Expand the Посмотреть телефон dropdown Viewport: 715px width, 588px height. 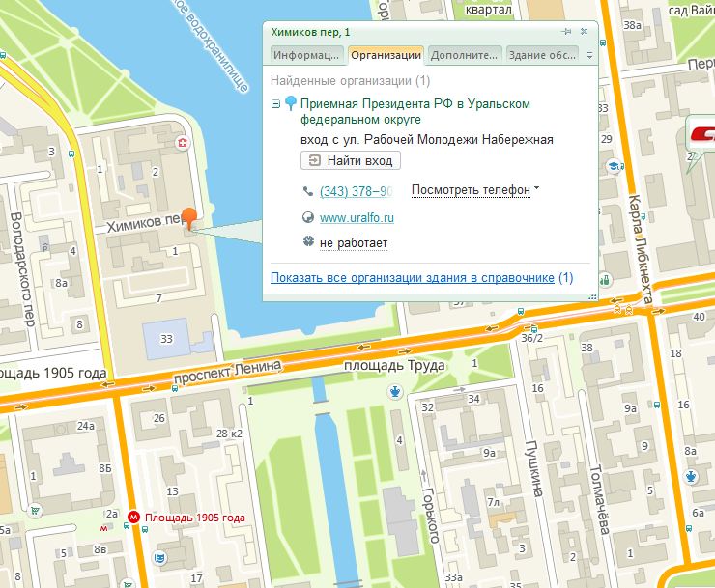[474, 190]
